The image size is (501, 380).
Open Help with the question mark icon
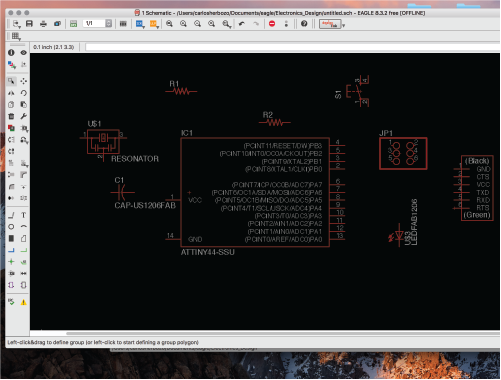tap(304, 24)
